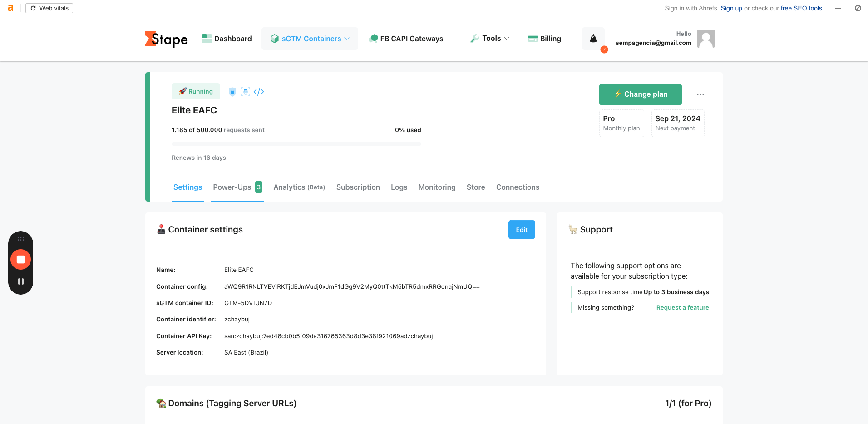Click the sempagencia@gmail.com account text
868x424 pixels.
click(x=653, y=43)
